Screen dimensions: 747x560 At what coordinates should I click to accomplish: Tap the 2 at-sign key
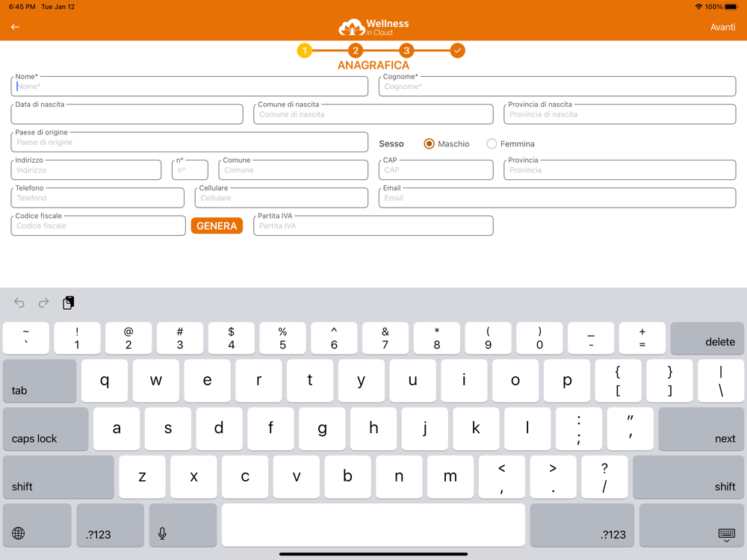[128, 338]
